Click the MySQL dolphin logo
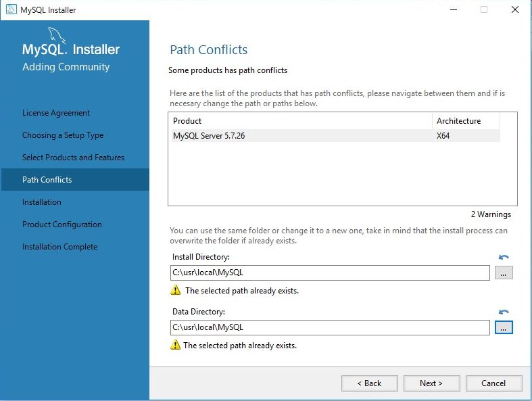Screen dimensions: 532x401 57,35
